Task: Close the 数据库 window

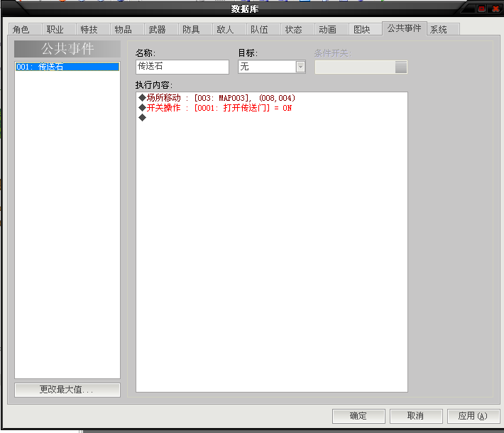Action: click(495, 9)
